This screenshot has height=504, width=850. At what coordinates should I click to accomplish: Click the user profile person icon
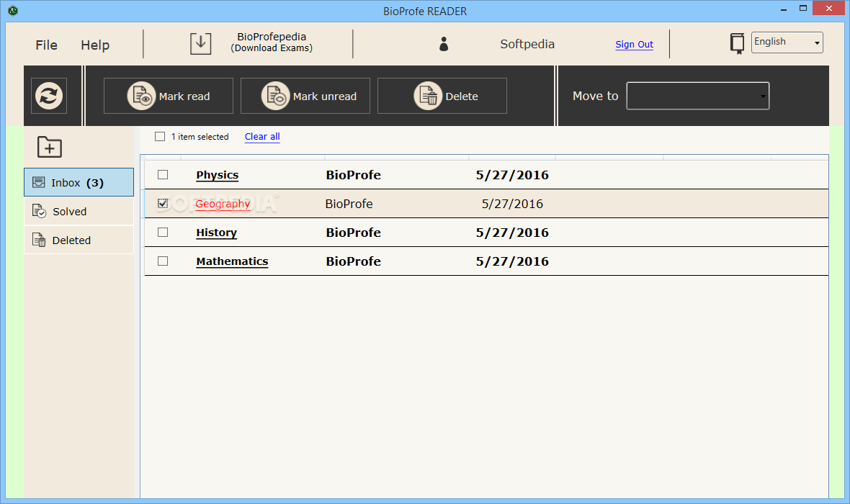[x=444, y=44]
